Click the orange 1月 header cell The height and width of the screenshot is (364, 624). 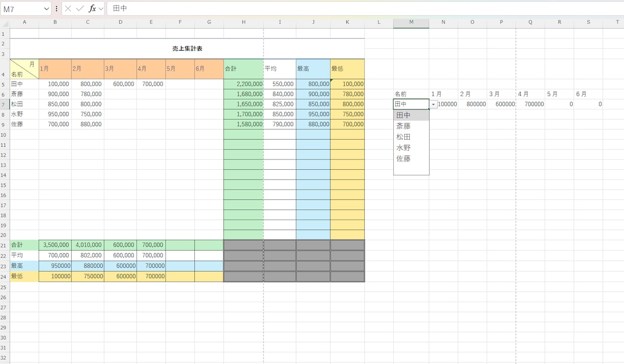[x=55, y=69]
